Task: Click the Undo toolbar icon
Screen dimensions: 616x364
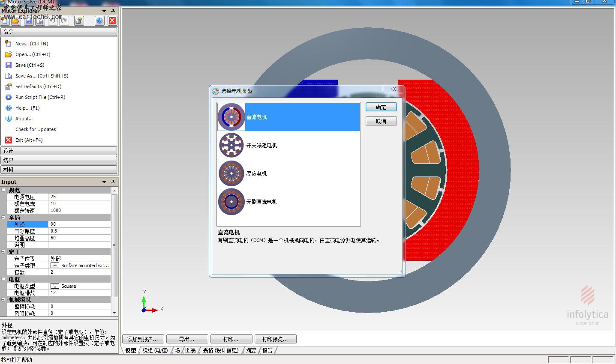Action: [x=52, y=20]
